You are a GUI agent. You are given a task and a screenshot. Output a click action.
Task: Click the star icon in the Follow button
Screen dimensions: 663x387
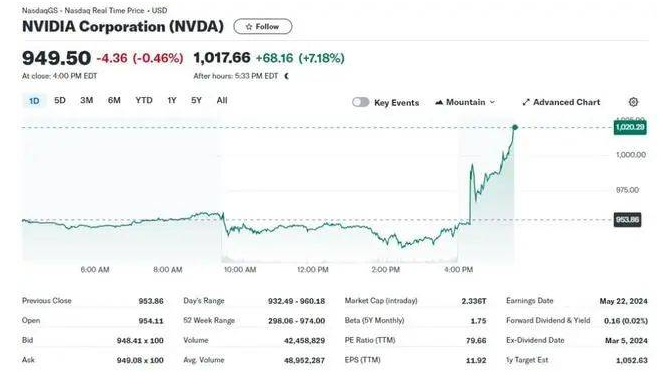click(x=249, y=27)
